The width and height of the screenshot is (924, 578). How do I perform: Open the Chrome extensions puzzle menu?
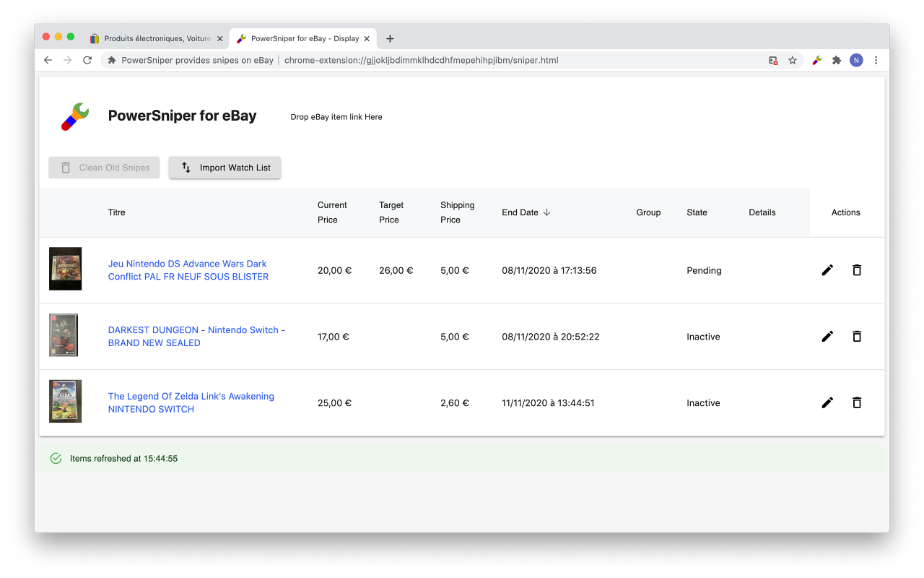coord(837,61)
